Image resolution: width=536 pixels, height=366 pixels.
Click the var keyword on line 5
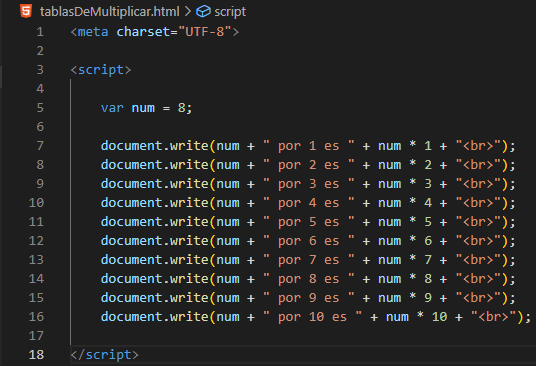[112, 108]
